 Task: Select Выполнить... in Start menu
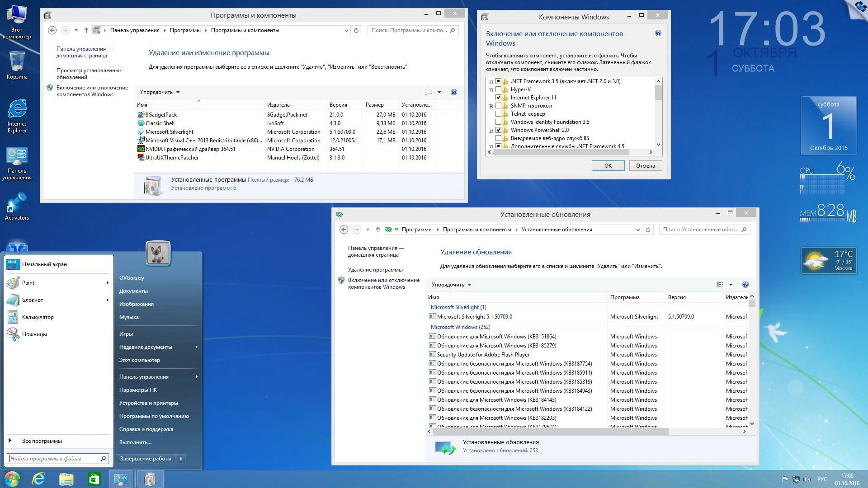(135, 442)
